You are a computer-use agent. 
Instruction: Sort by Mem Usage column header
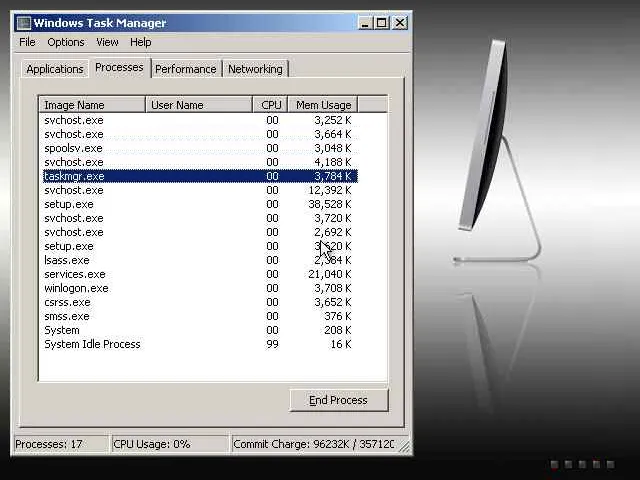coord(323,105)
